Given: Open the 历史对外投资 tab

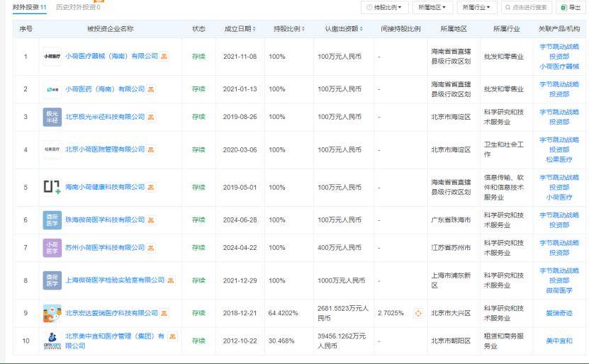Looking at the screenshot, I should click(78, 7).
